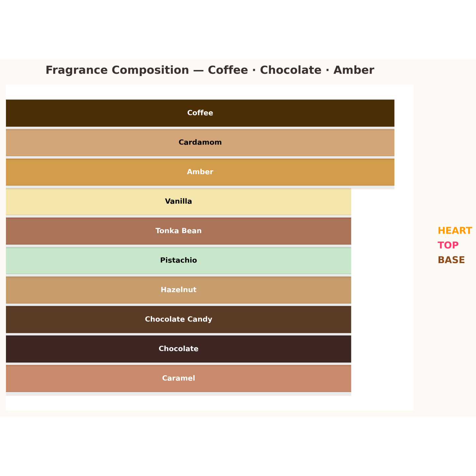This screenshot has height=476, width=476.
Task: Select the pale yellow Vanilla bar
Action: tap(178, 201)
